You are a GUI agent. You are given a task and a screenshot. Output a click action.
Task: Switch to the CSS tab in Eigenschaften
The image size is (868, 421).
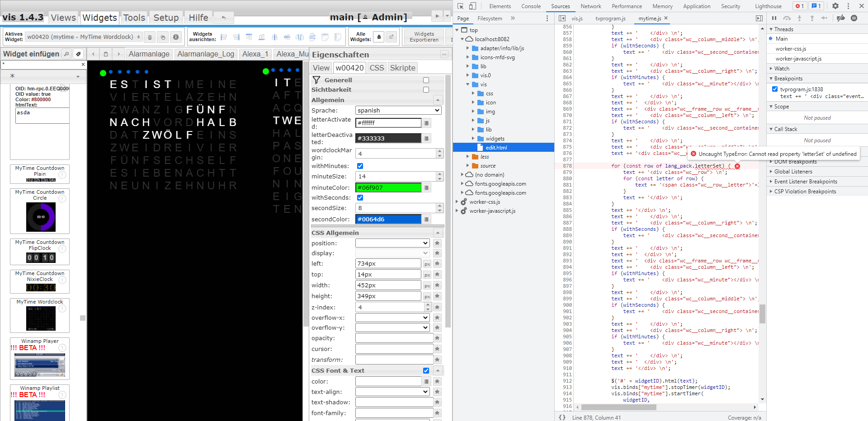[377, 68]
